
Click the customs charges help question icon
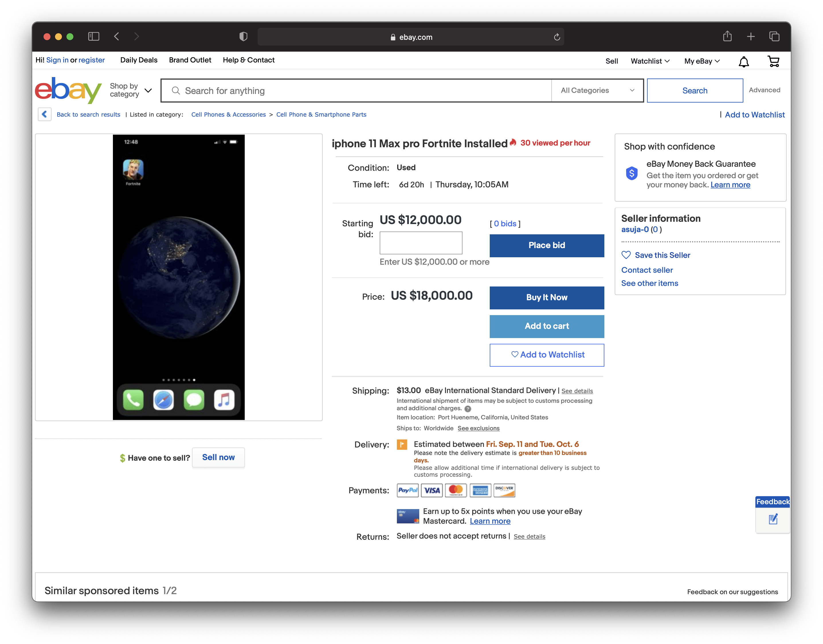(x=468, y=409)
